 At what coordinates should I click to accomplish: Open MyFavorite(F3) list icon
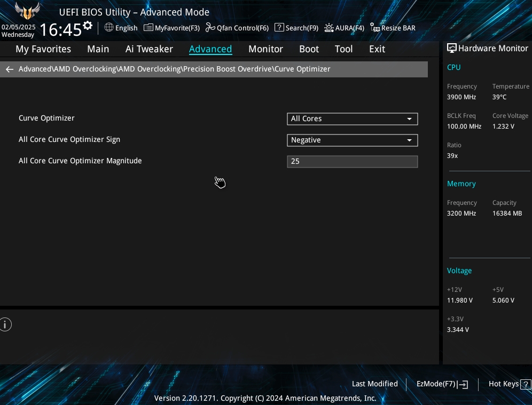click(148, 27)
